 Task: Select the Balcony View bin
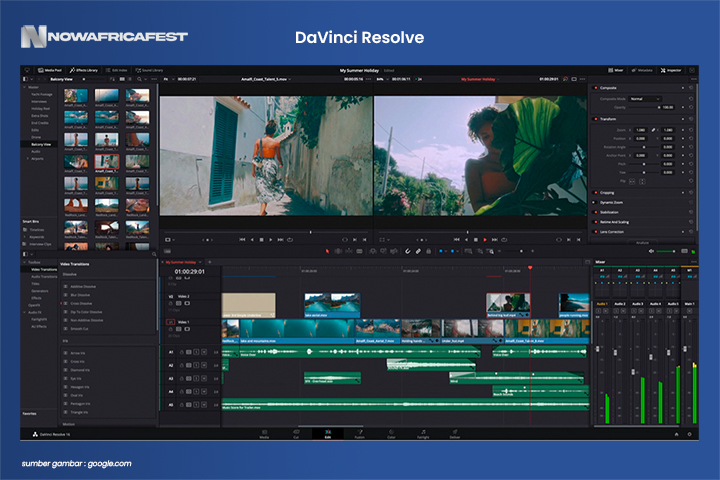41,144
